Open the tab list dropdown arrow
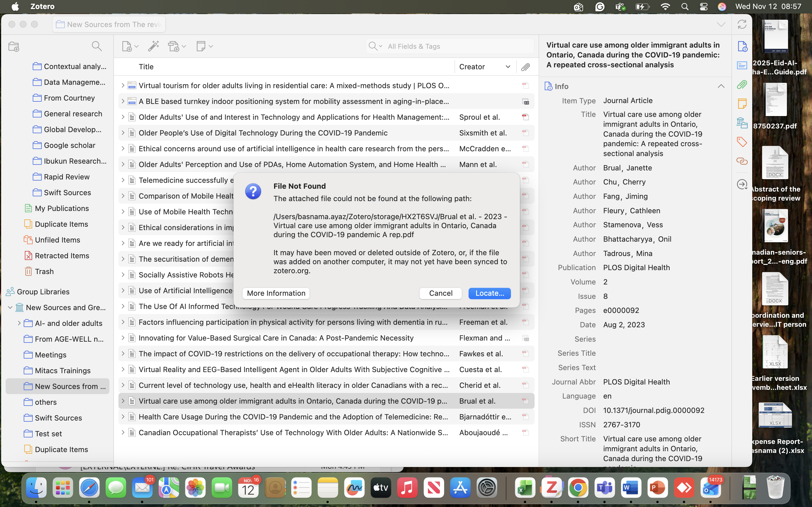 coord(721,25)
